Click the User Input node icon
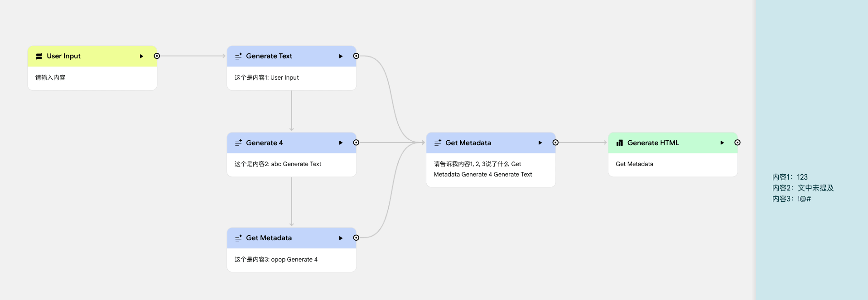 point(39,56)
